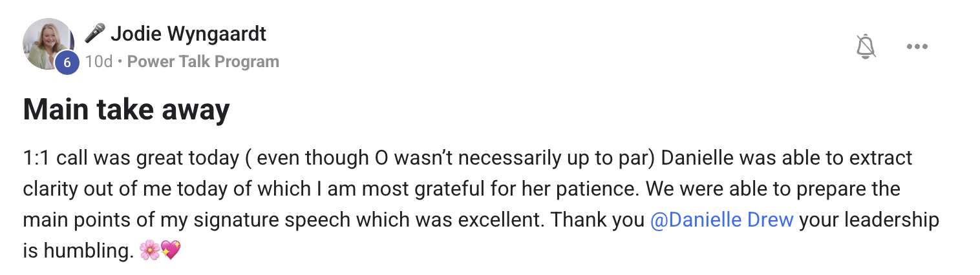Click the words 'is humbling.' in post

pos(78,250)
